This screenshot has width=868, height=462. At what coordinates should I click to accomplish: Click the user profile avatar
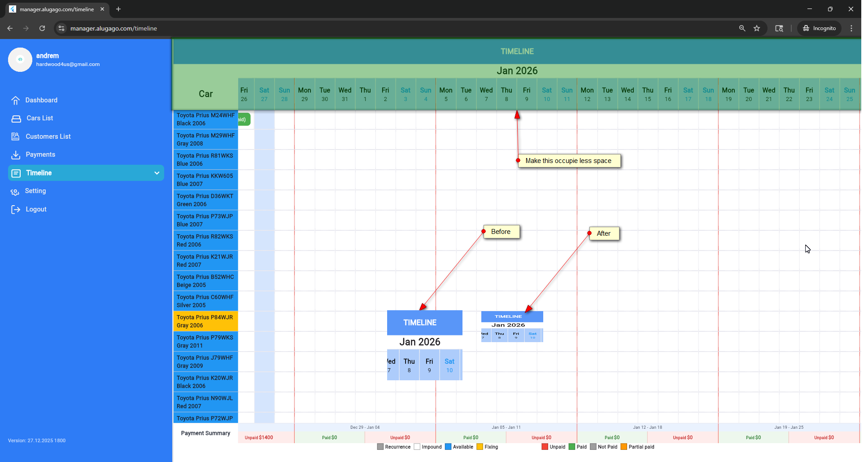pos(20,60)
